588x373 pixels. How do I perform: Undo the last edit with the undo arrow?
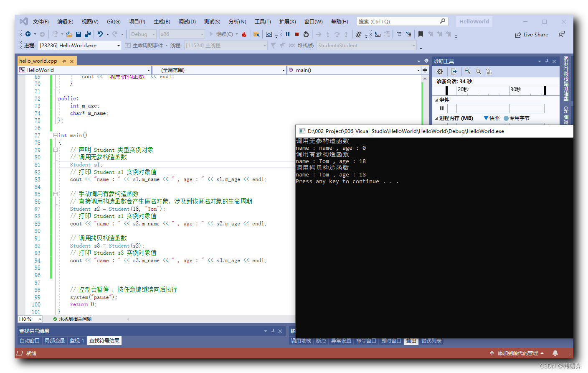click(x=100, y=34)
